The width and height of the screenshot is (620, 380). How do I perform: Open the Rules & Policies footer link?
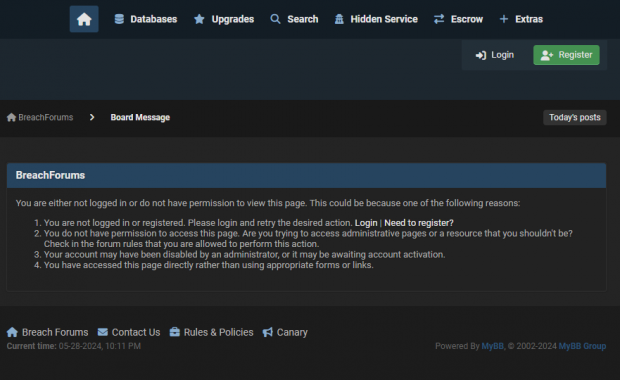(x=218, y=332)
